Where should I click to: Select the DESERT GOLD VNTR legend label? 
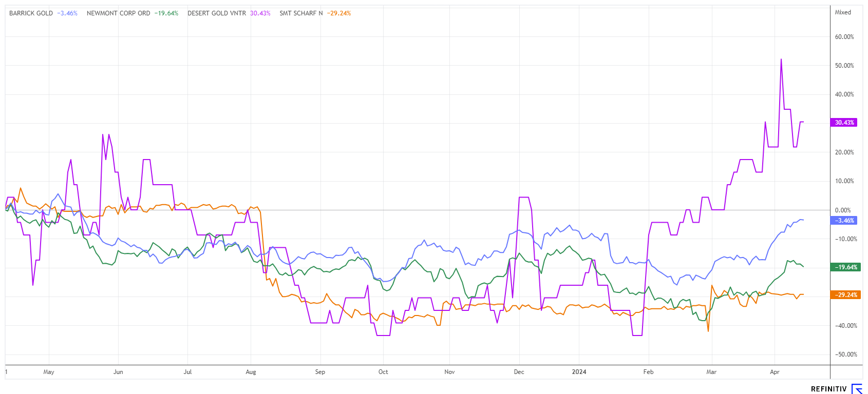[x=216, y=13]
